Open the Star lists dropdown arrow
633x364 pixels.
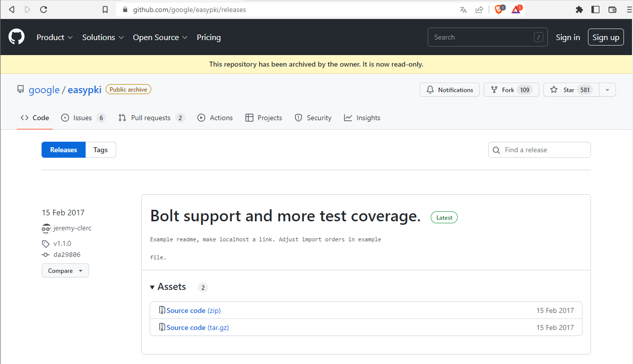pyautogui.click(x=607, y=90)
